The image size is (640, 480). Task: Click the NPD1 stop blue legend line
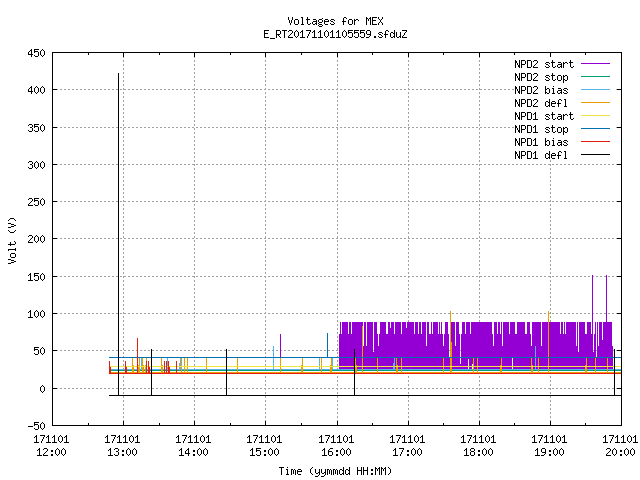[595, 129]
